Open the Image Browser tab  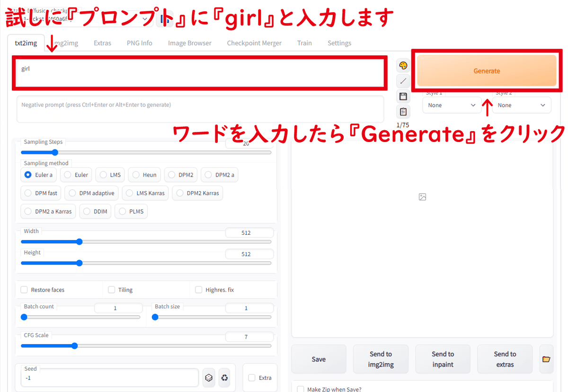[x=190, y=43]
